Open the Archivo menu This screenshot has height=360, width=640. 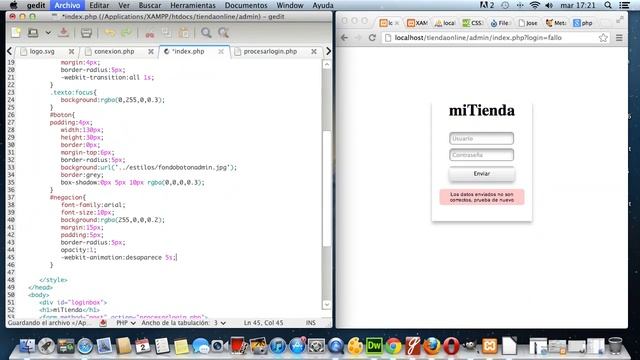[x=67, y=5]
